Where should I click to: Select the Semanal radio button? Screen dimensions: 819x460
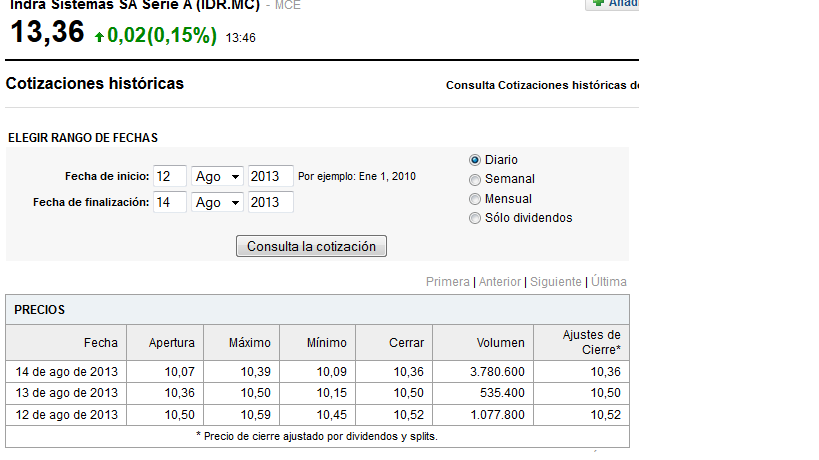click(x=474, y=180)
